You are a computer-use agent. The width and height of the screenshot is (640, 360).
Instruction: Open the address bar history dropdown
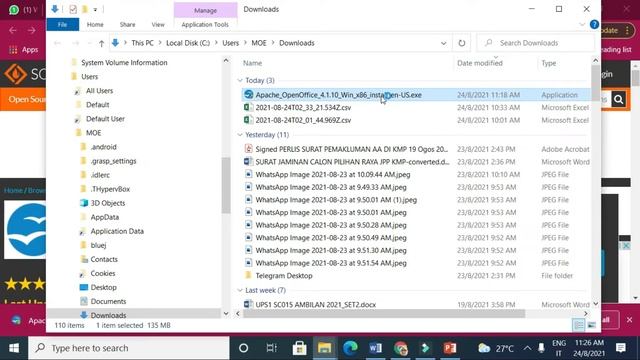pyautogui.click(x=443, y=43)
